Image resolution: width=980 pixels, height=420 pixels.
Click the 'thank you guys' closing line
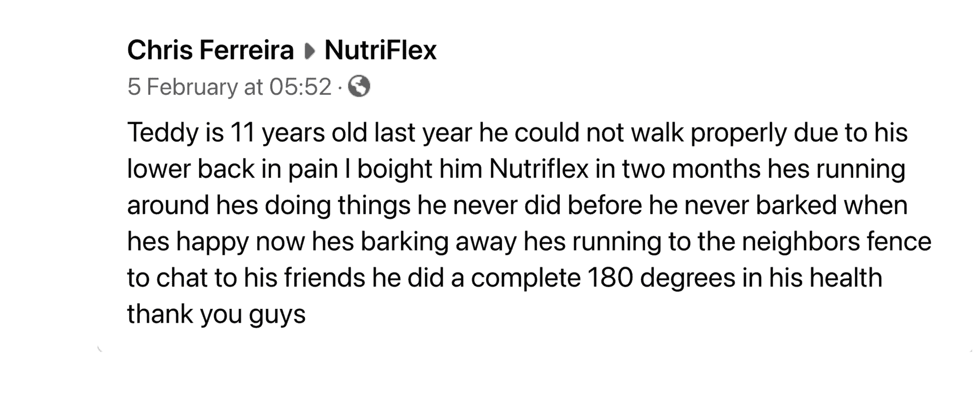click(x=216, y=314)
